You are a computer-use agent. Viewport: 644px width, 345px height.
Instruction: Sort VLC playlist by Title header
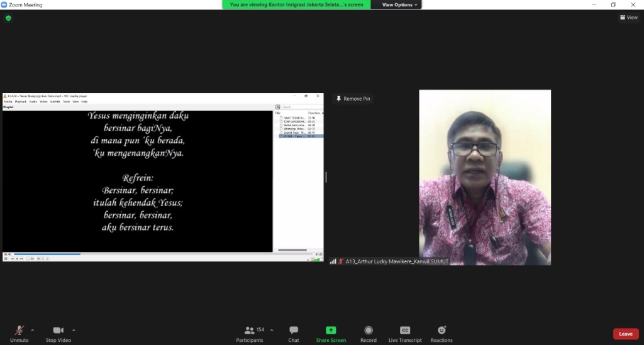(277, 113)
